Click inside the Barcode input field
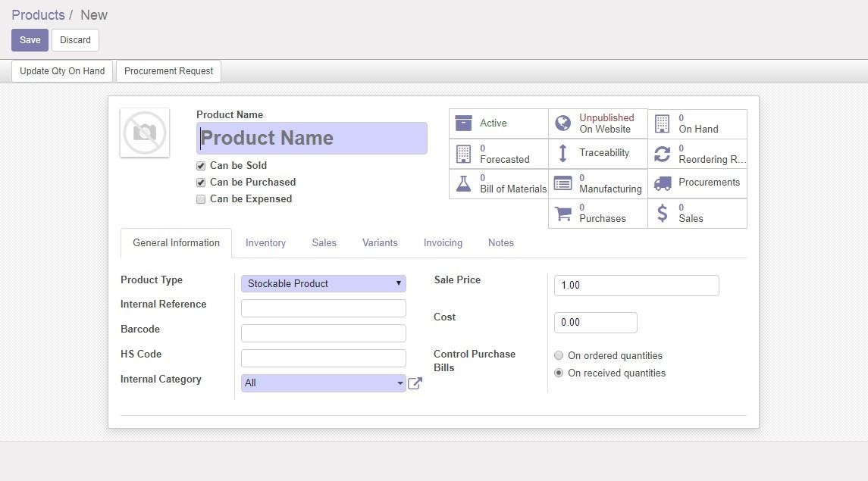 pos(323,333)
